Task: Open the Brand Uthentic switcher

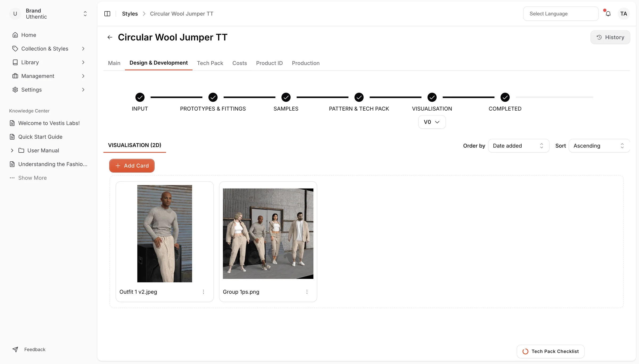Action: (x=49, y=14)
